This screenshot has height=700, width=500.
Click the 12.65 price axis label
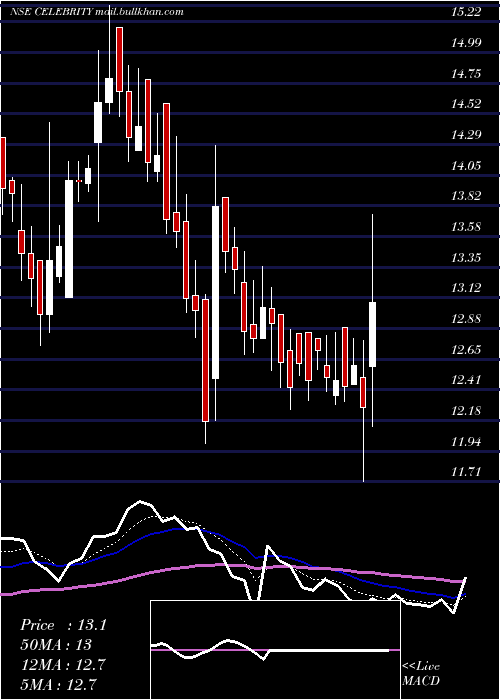tap(466, 350)
